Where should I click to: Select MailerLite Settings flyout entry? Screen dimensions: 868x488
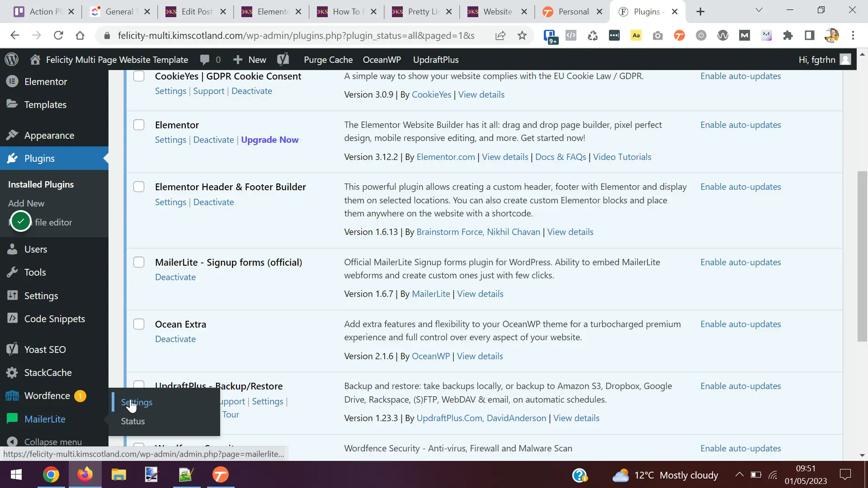pos(137,402)
